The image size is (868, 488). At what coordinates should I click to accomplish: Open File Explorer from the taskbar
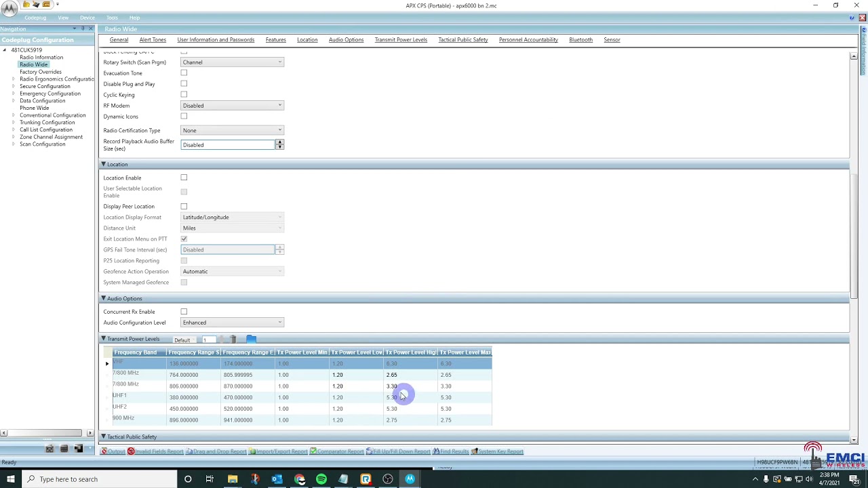pyautogui.click(x=233, y=479)
